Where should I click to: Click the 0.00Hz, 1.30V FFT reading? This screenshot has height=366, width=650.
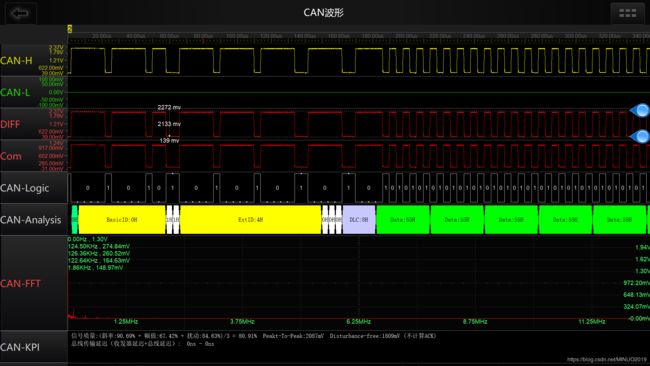click(x=87, y=239)
